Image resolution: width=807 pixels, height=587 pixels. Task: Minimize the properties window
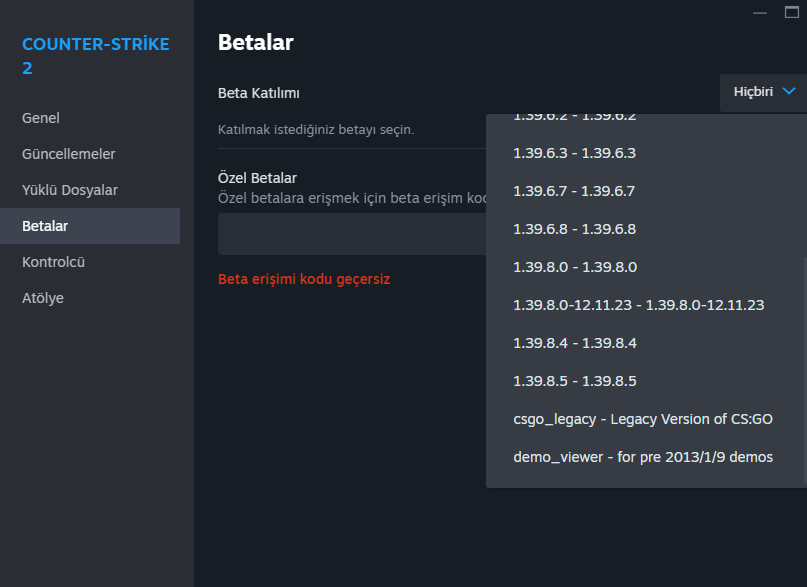(x=760, y=12)
